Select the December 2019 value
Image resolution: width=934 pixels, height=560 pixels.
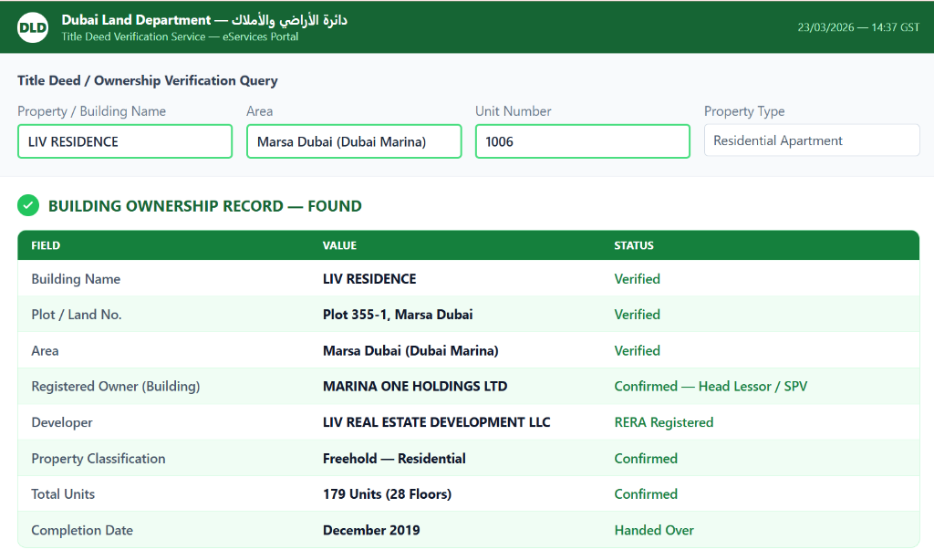(371, 530)
